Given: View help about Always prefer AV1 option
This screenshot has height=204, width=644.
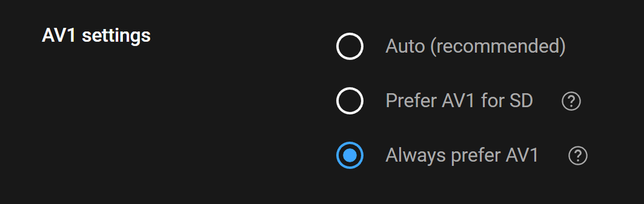Looking at the screenshot, I should click(577, 156).
